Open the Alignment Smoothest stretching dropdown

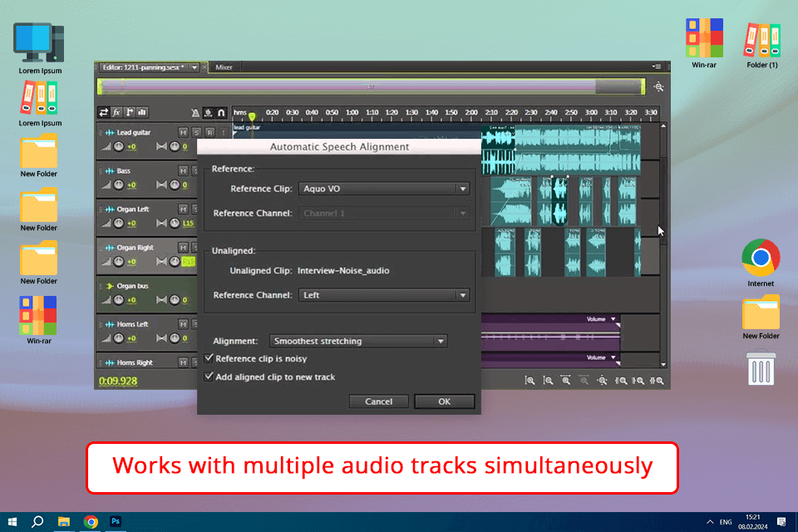tap(358, 341)
